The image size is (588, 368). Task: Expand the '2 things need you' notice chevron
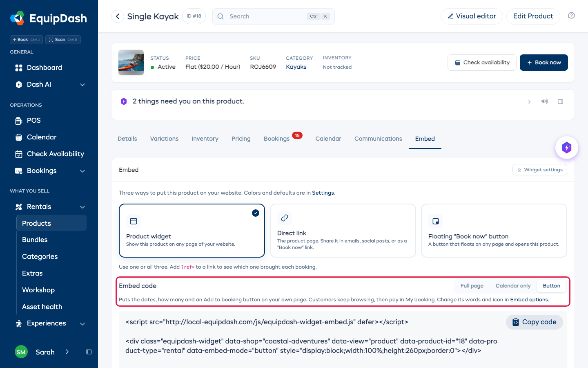(529, 101)
